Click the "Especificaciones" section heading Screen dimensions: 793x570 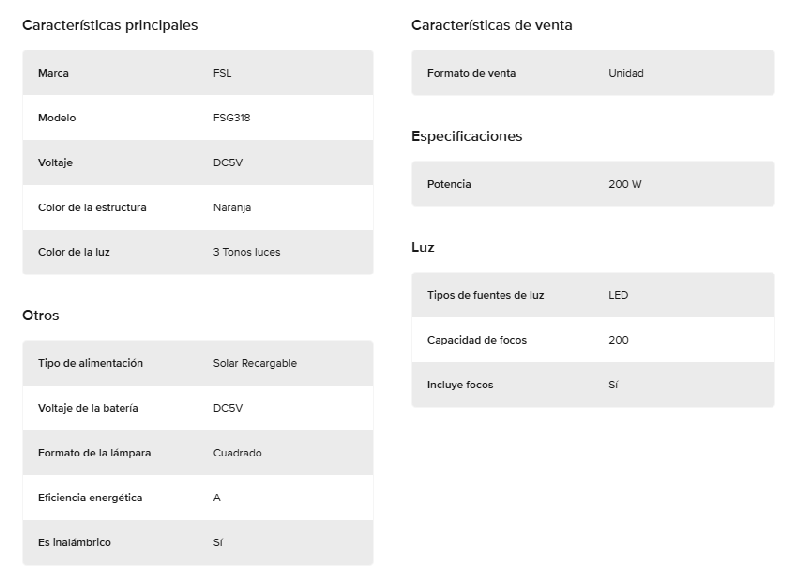pyautogui.click(x=466, y=136)
